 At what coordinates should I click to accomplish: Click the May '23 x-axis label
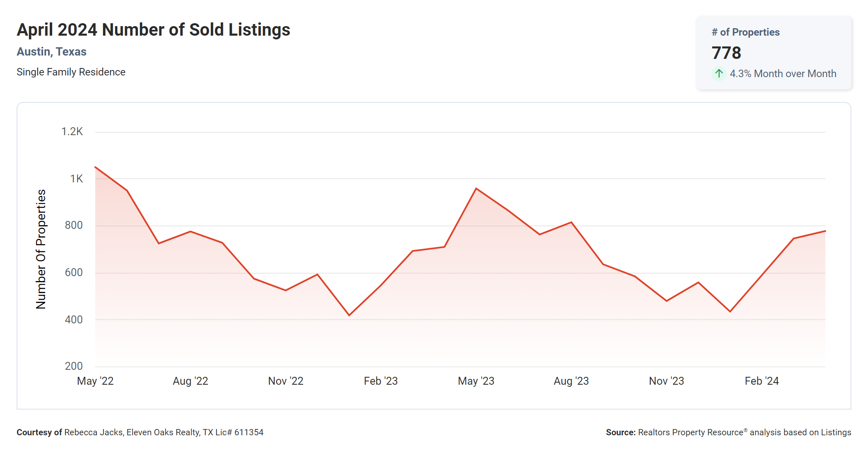pyautogui.click(x=476, y=381)
